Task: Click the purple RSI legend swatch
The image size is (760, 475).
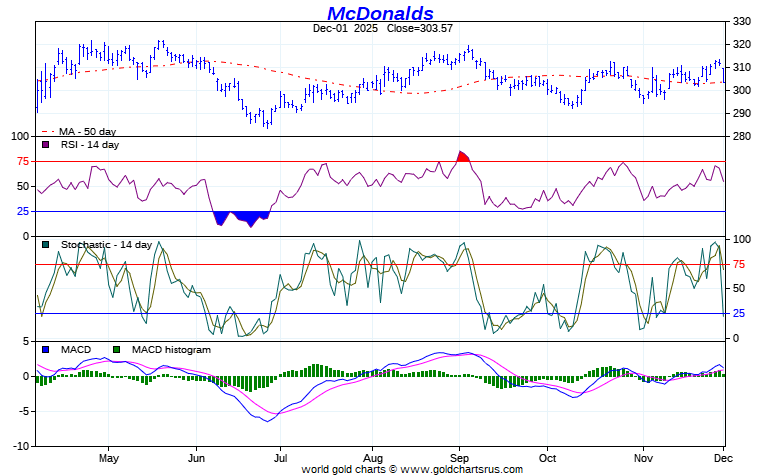Action: point(46,144)
